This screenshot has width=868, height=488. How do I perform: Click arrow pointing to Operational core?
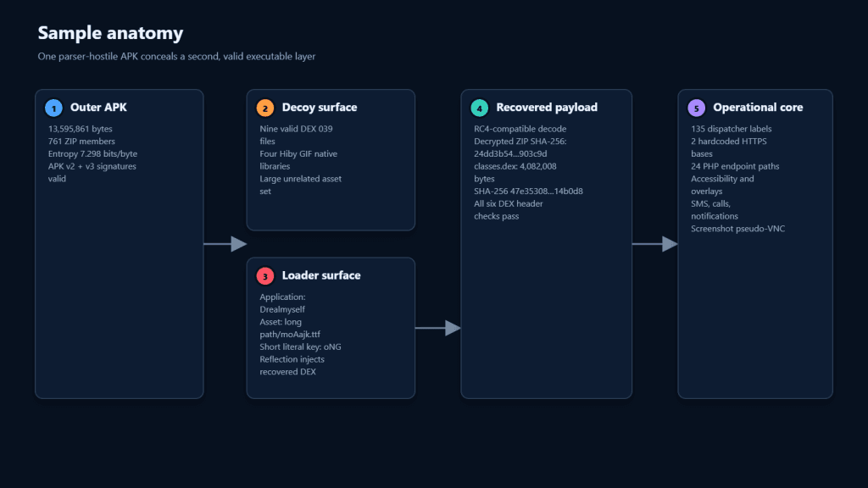[655, 244]
